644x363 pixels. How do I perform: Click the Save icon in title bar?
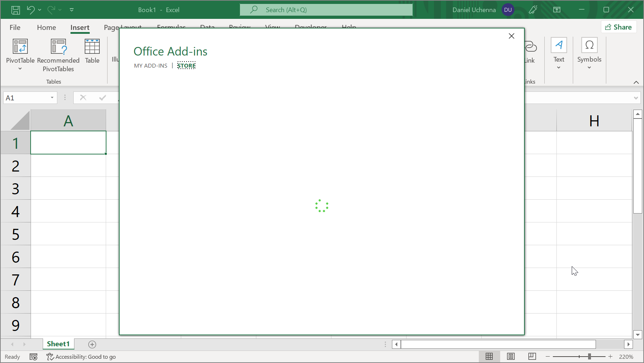pos(15,10)
